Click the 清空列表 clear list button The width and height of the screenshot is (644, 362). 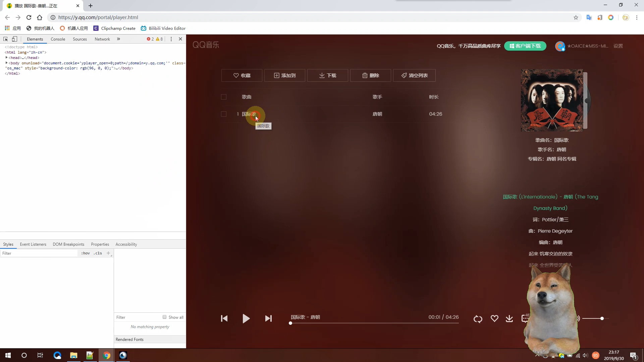[414, 75]
